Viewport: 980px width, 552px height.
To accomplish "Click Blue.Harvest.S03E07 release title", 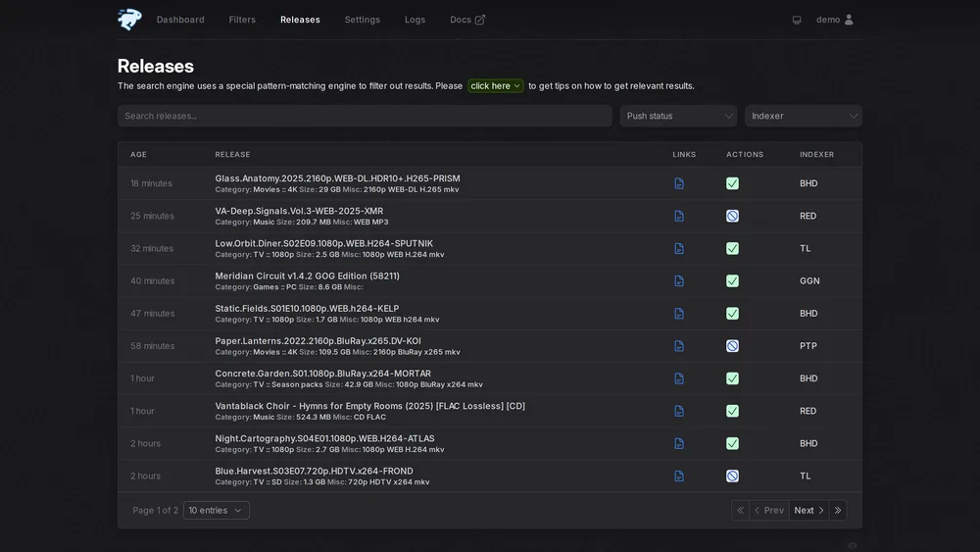I will click(314, 471).
